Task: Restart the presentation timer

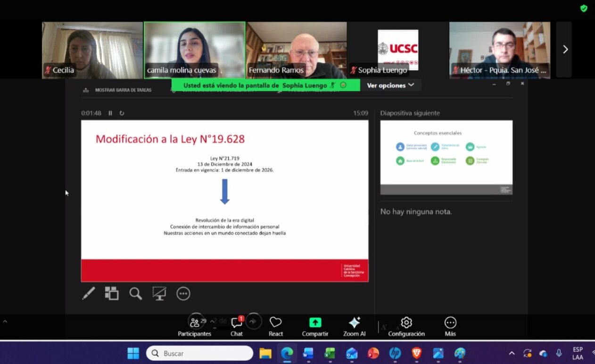Action: point(122,113)
